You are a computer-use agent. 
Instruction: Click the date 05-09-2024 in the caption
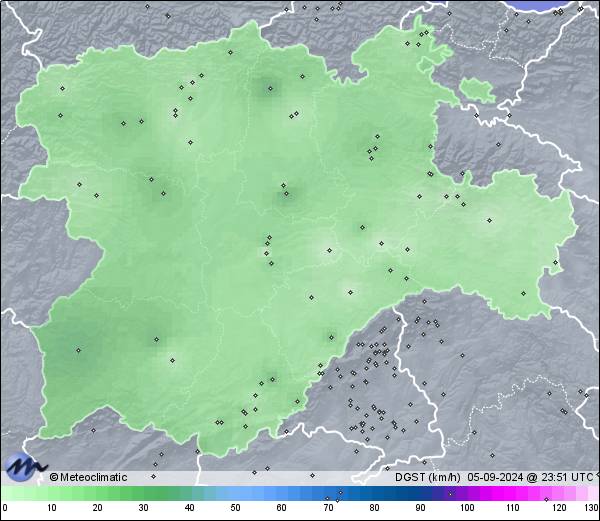coord(495,477)
